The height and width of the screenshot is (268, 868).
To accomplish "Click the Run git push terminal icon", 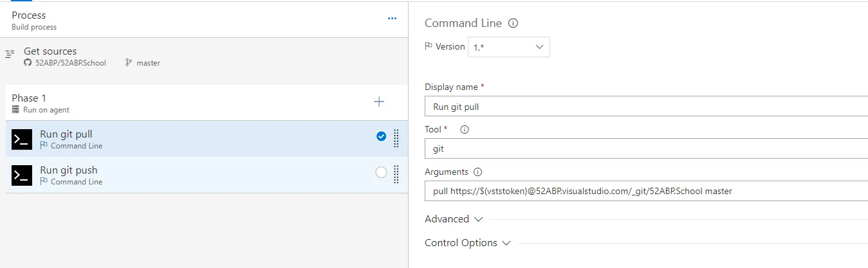I will 22,175.
